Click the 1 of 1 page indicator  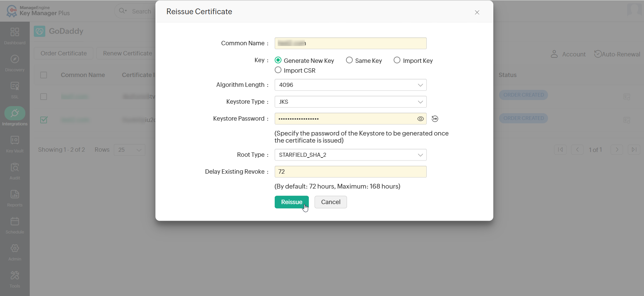595,150
